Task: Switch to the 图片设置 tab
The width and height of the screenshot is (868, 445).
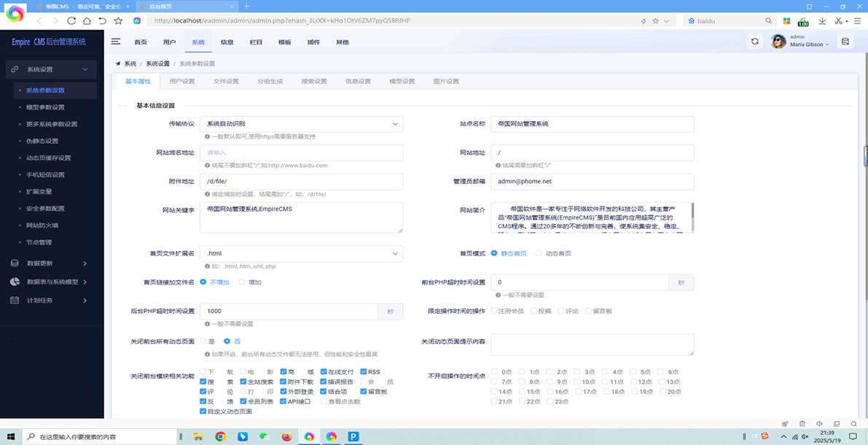Action: coord(446,82)
